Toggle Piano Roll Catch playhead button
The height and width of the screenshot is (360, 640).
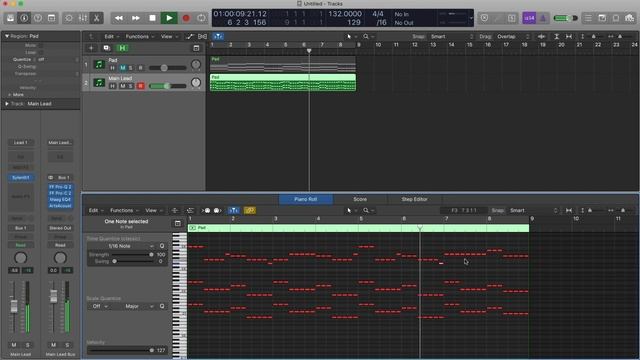pos(233,210)
